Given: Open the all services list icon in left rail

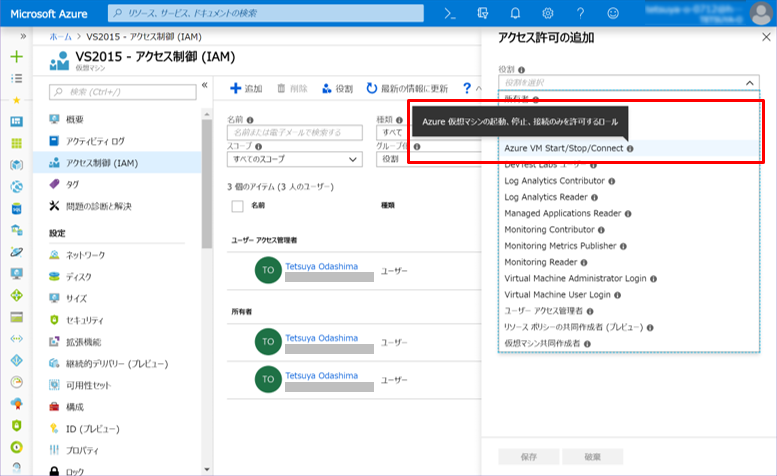Looking at the screenshot, I should (16, 78).
